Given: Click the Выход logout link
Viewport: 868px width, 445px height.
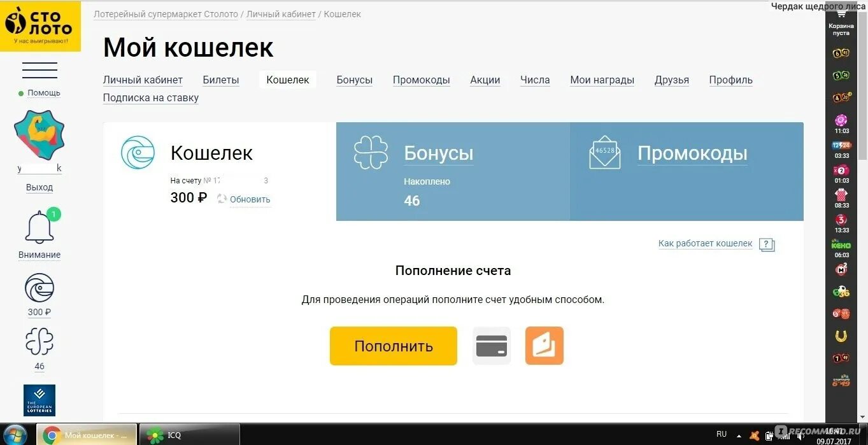Looking at the screenshot, I should 39,188.
